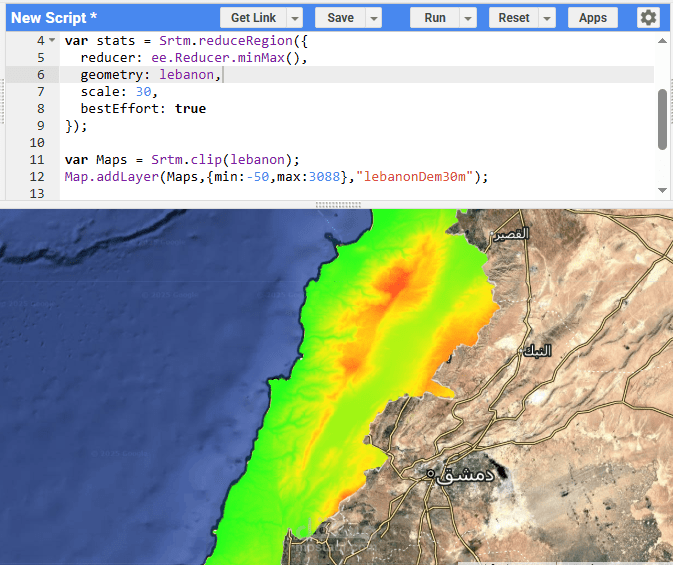Click the Get Link button
The height and width of the screenshot is (565, 673).
[x=253, y=18]
